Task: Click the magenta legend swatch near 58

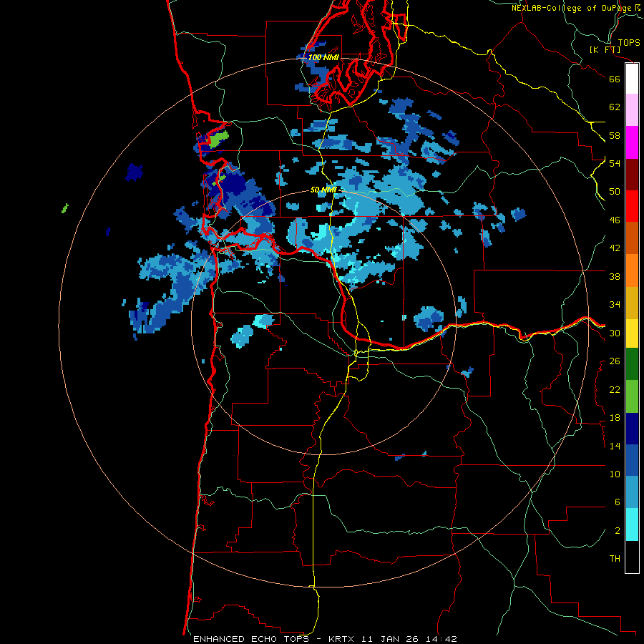Action: (x=632, y=142)
